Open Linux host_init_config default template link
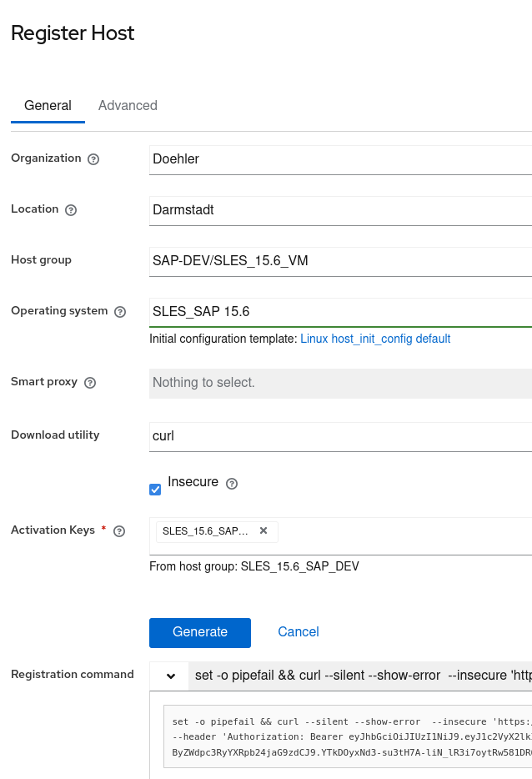This screenshot has width=532, height=779. (375, 339)
